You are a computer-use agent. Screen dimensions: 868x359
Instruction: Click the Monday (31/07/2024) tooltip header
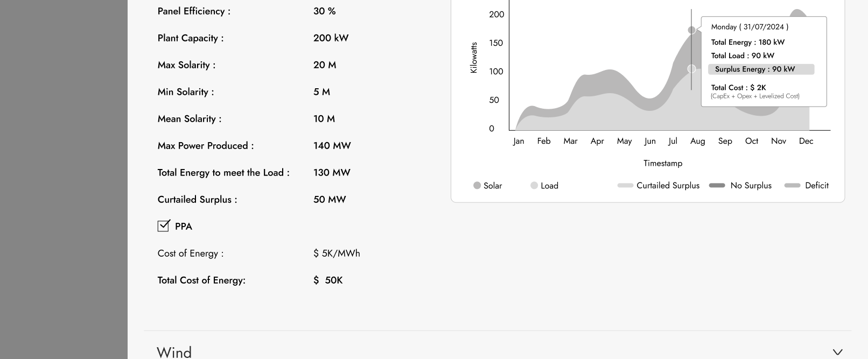coord(749,27)
